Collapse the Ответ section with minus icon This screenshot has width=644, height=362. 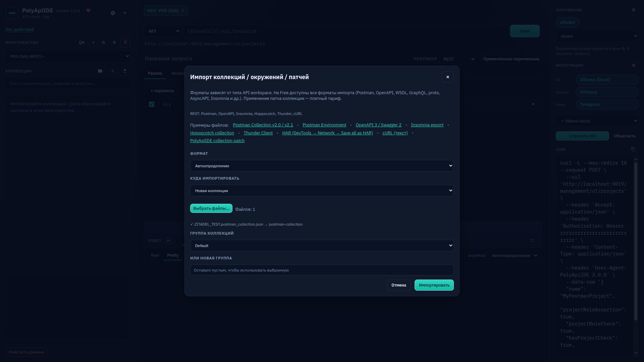[x=168, y=241]
